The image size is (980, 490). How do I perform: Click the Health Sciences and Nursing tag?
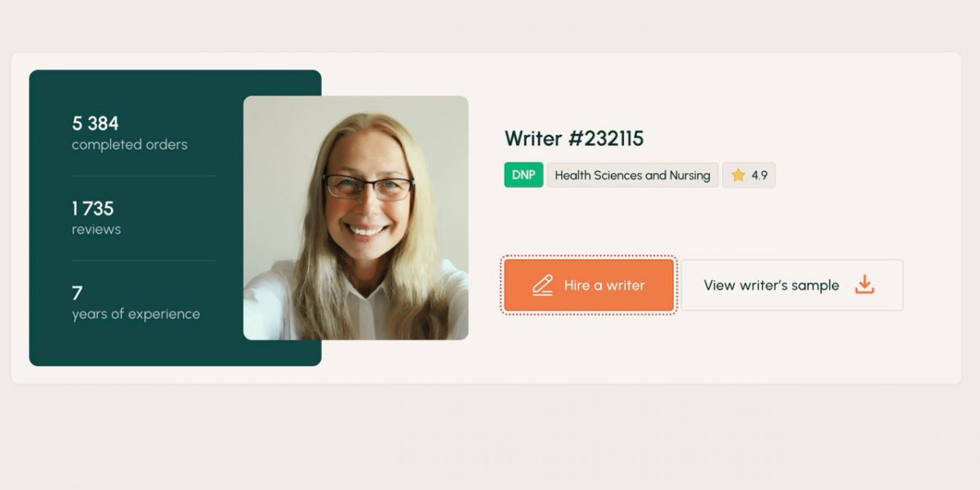pyautogui.click(x=633, y=175)
